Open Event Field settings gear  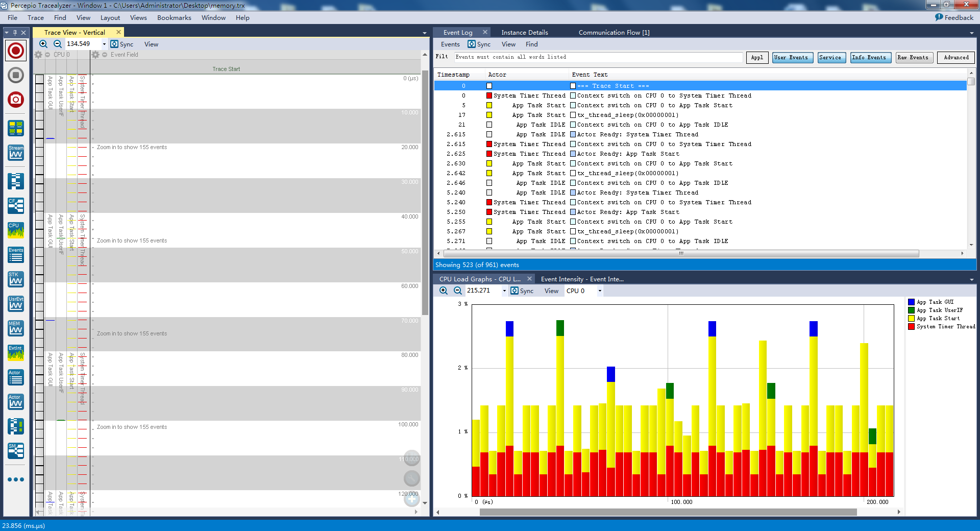pos(95,55)
